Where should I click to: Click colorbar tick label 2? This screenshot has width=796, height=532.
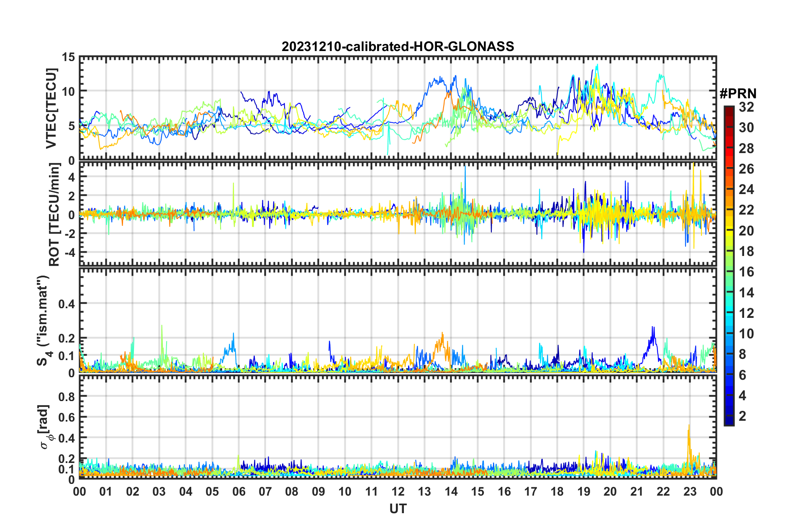742,416
